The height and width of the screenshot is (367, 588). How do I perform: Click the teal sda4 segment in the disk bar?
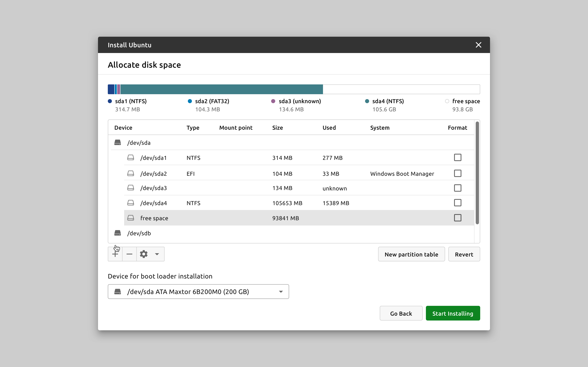pos(222,89)
